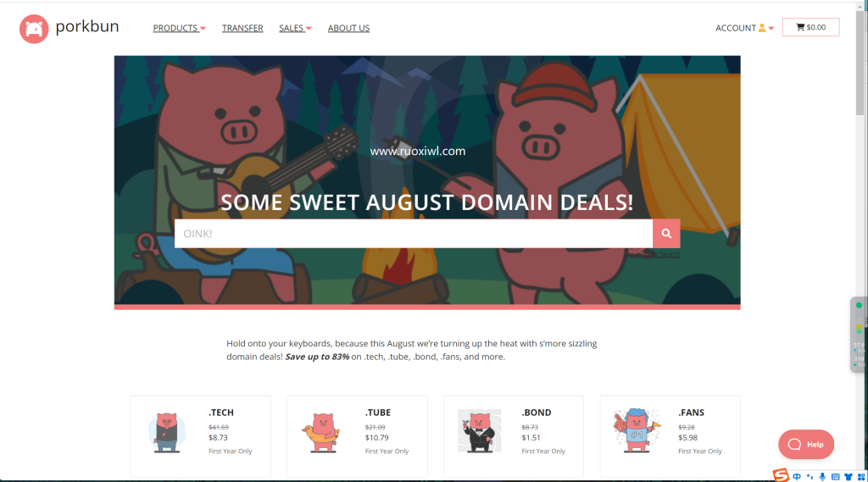Click the AI Search link

pyautogui.click(x=666, y=254)
